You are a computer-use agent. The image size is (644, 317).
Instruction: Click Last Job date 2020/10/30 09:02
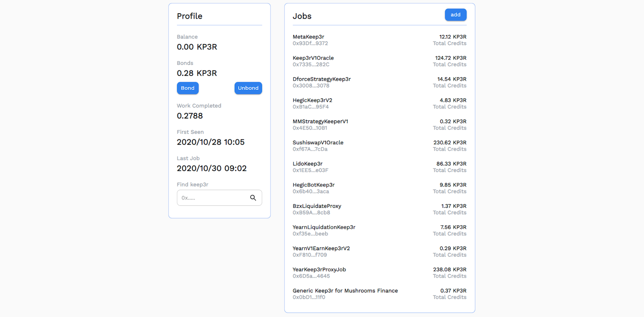click(x=212, y=168)
